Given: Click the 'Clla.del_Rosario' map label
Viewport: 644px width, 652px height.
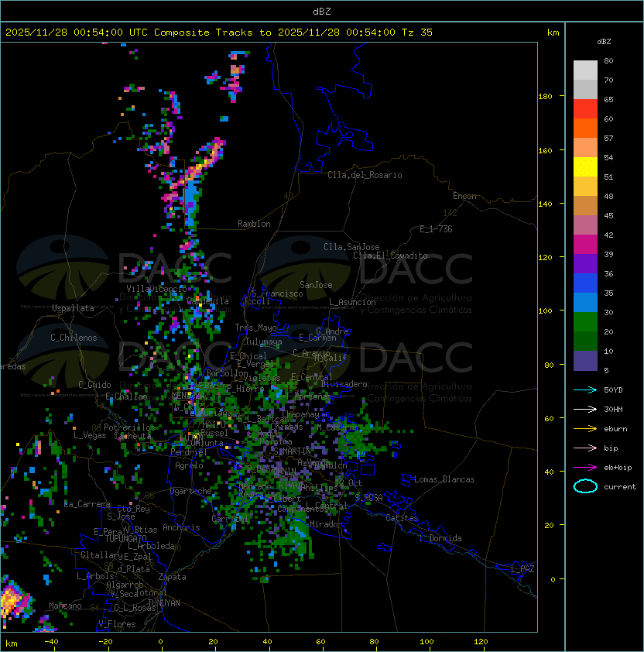Looking at the screenshot, I should (x=365, y=175).
